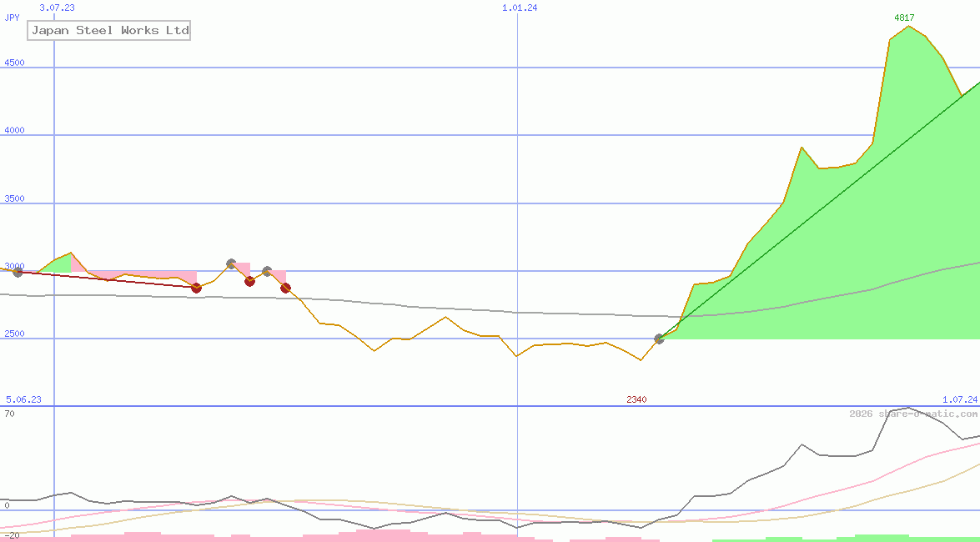Select the 4500 price axis label
Viewport: 980px width, 542px height.
point(13,63)
